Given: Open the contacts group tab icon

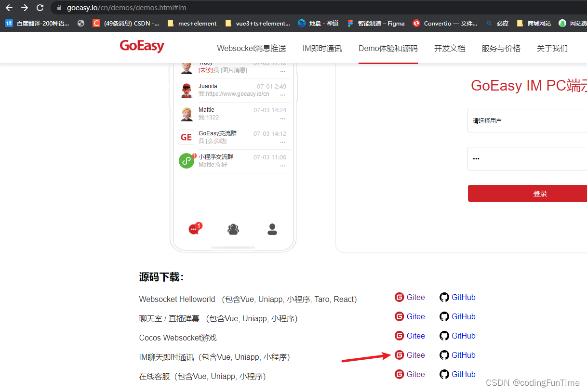Looking at the screenshot, I should click(233, 229).
